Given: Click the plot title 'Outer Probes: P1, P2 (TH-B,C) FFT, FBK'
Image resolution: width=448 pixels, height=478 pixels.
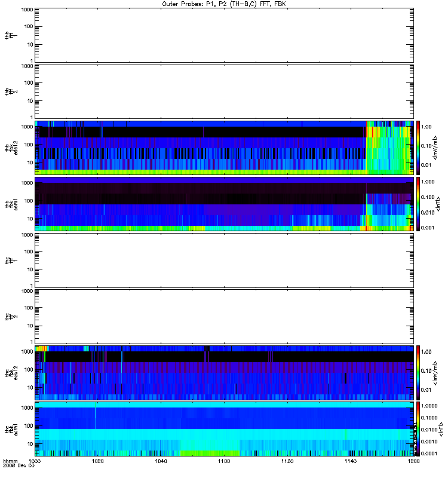Looking at the screenshot, I should (224, 4).
